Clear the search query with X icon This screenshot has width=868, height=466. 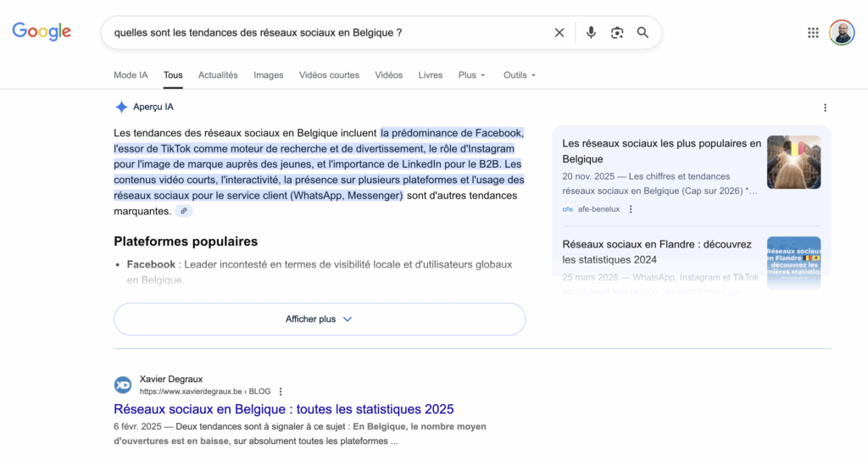pos(559,32)
